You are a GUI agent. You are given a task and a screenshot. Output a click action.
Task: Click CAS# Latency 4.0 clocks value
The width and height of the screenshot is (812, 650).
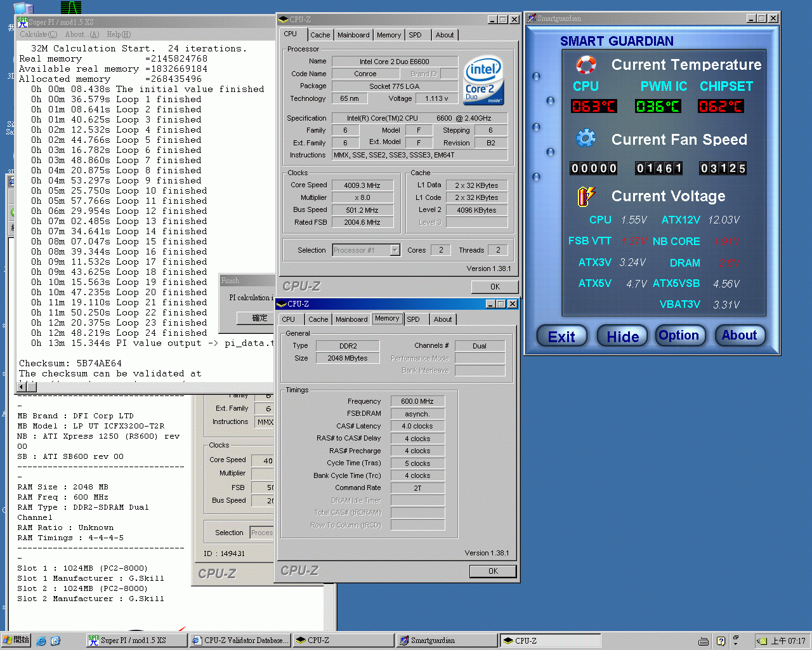pos(417,426)
